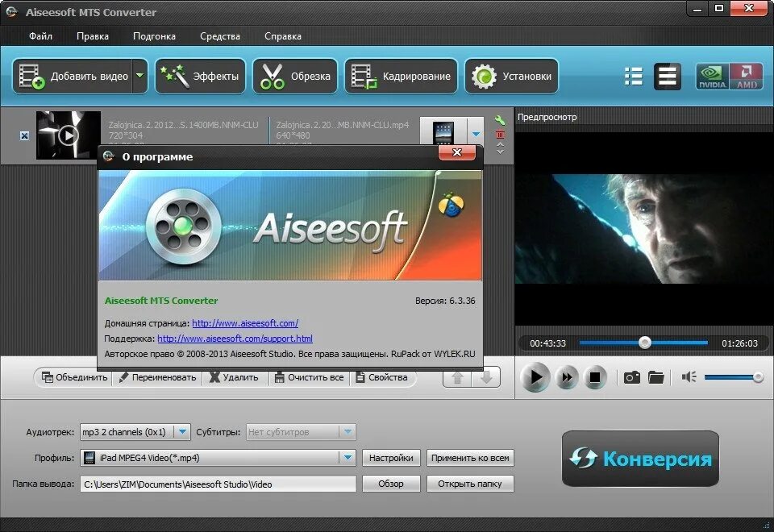774x532 pixels.
Task: Click the red trash delete icon
Action: point(500,134)
